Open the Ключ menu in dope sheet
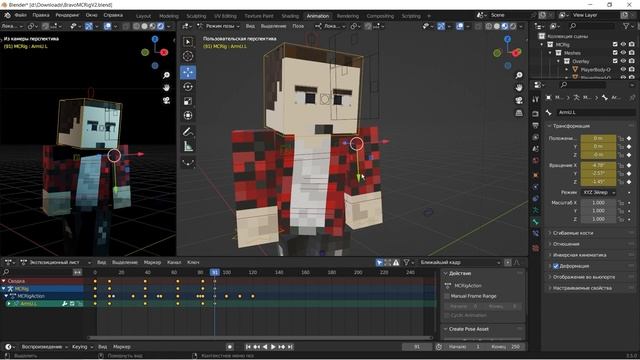 point(193,262)
